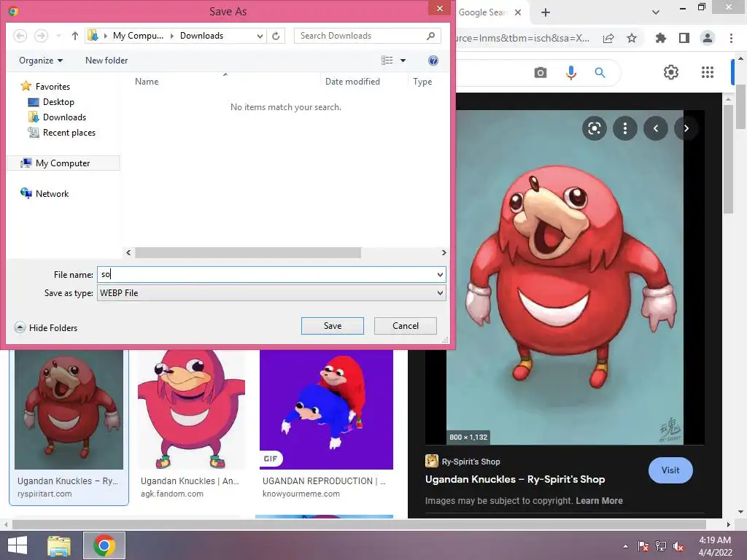Open Chrome profile avatar

[708, 38]
